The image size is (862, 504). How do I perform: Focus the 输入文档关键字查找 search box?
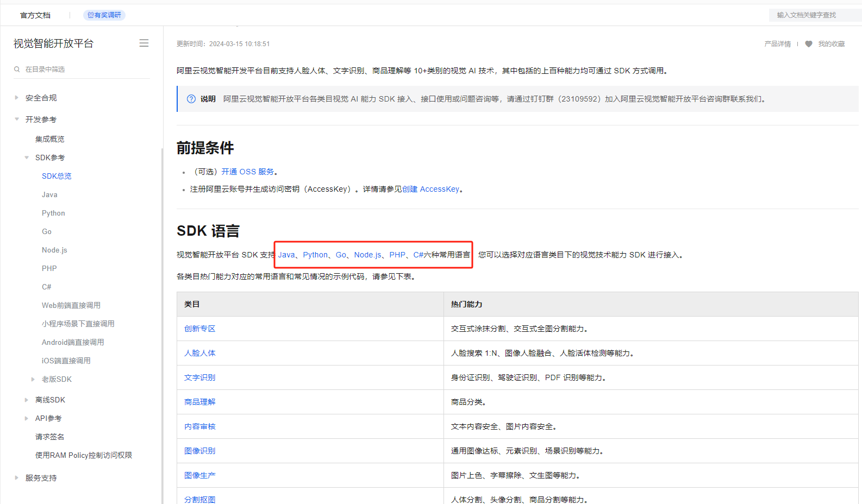pyautogui.click(x=815, y=15)
